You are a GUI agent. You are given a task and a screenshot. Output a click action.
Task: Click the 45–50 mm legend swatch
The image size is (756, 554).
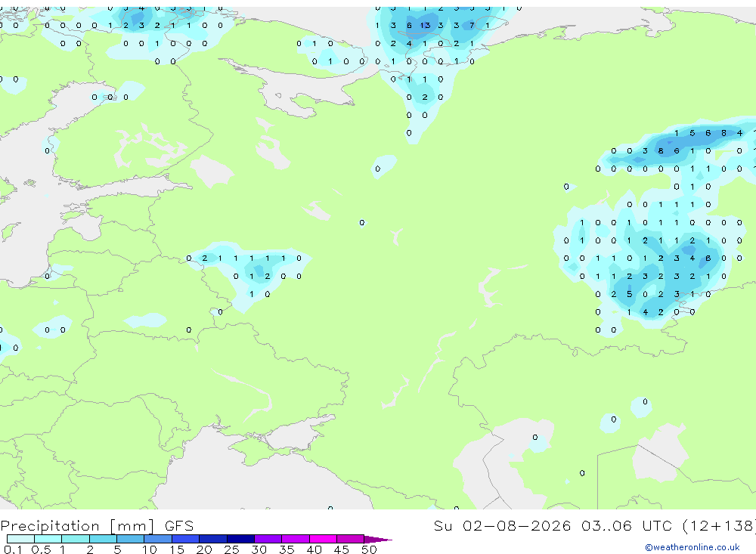pos(351,539)
